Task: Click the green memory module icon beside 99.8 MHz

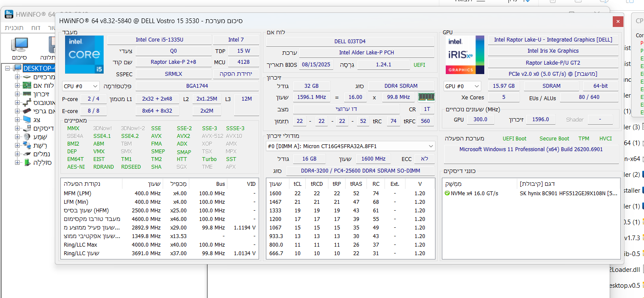Action: (426, 97)
